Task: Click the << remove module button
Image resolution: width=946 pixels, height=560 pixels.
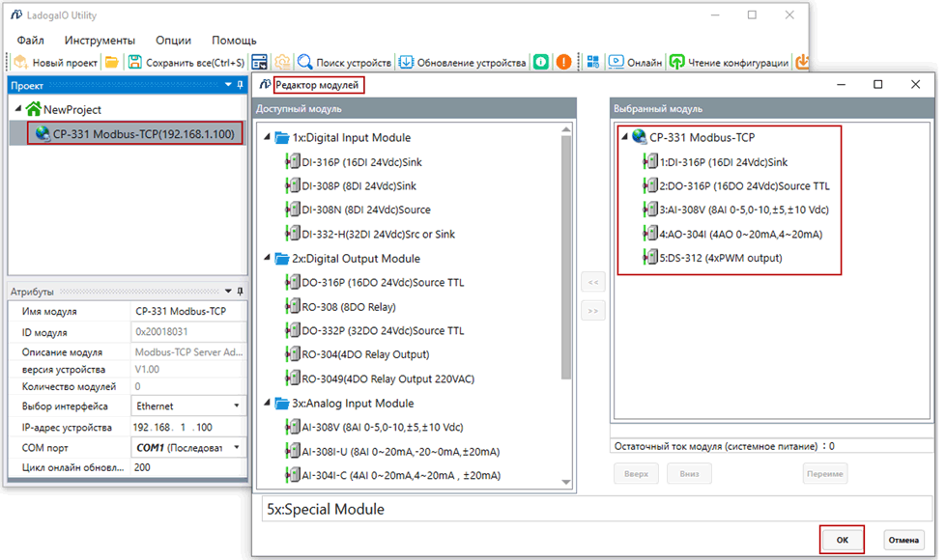Action: [x=593, y=282]
